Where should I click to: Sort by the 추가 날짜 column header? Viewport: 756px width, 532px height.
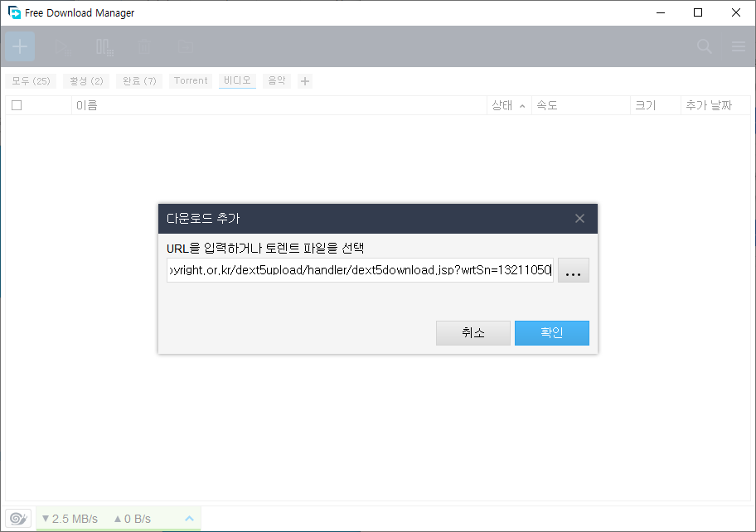(x=715, y=105)
